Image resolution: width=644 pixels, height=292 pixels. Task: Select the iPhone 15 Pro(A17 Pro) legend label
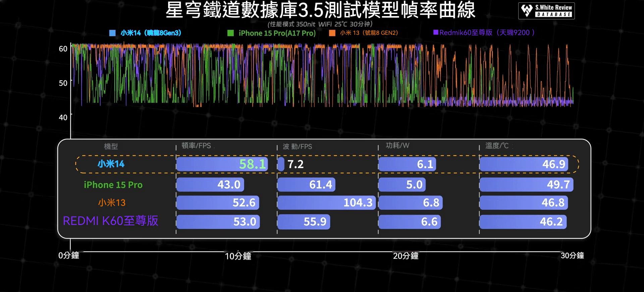[277, 33]
